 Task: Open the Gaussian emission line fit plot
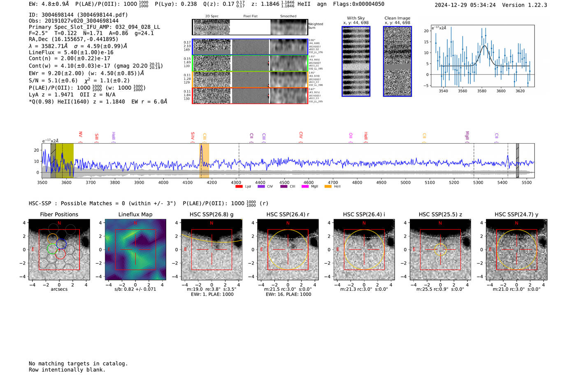pos(482,56)
